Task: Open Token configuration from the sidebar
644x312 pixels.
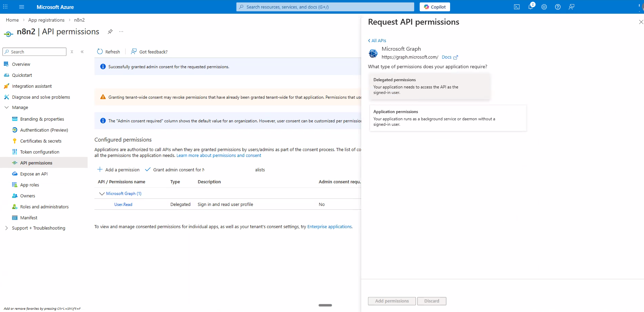Action: click(40, 152)
